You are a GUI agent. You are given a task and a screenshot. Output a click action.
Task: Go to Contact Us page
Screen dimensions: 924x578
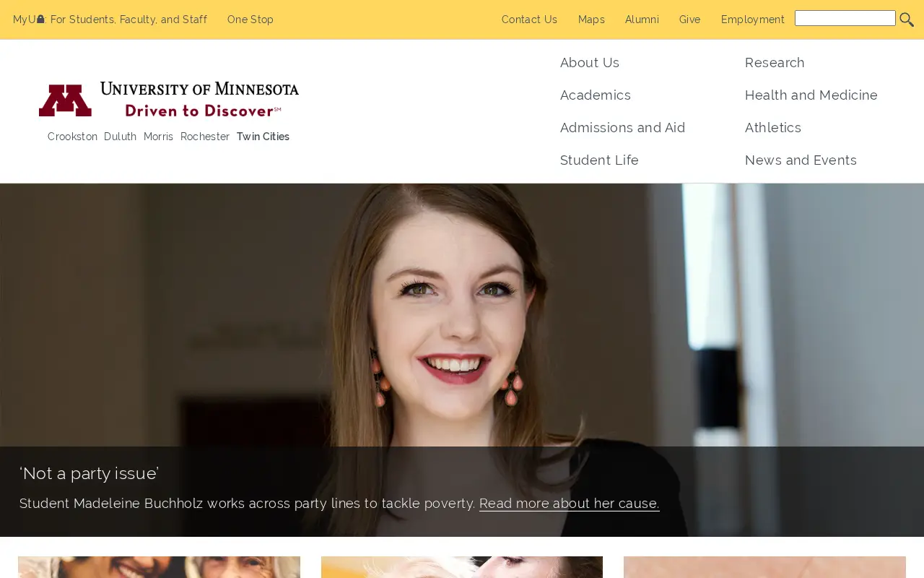point(529,20)
